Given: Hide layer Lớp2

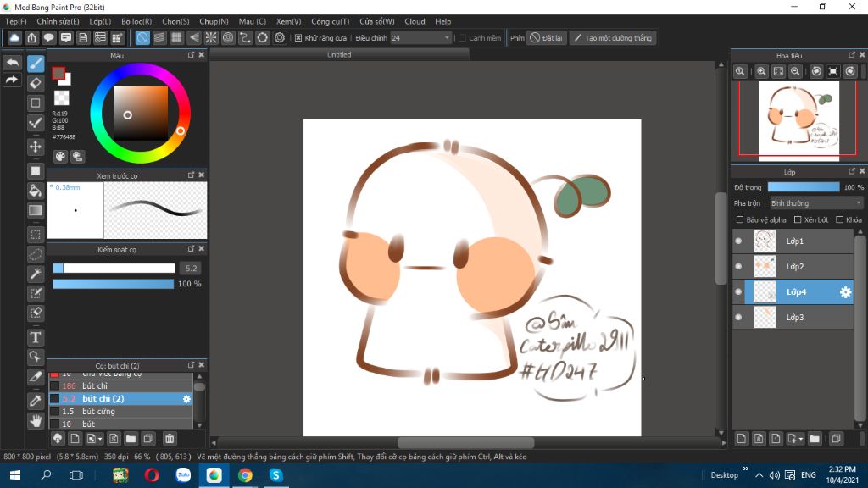Looking at the screenshot, I should (x=738, y=267).
